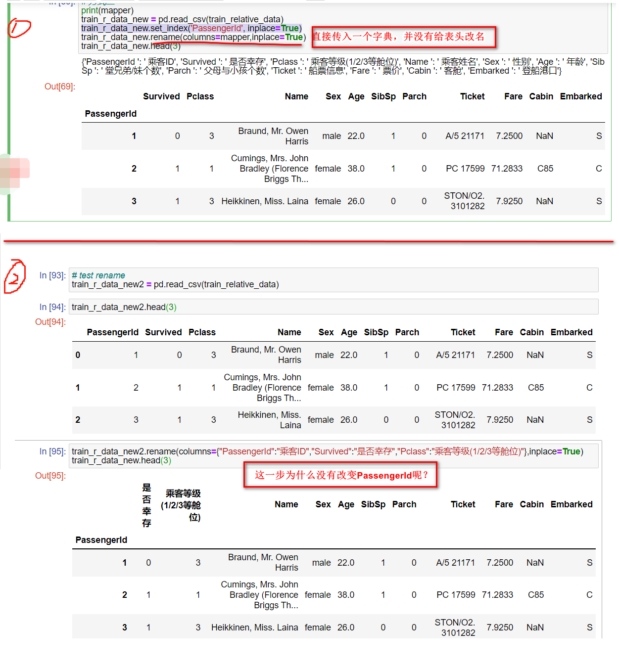
Task: Click Fare value 7.2500 in Out[69] table
Action: click(509, 136)
